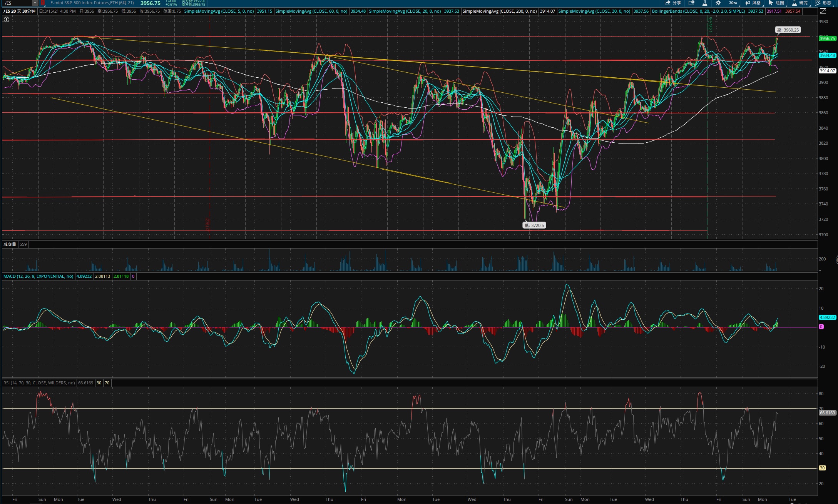This screenshot has width=838, height=504.
Task: Click the RSI study label
Action: click(x=39, y=383)
